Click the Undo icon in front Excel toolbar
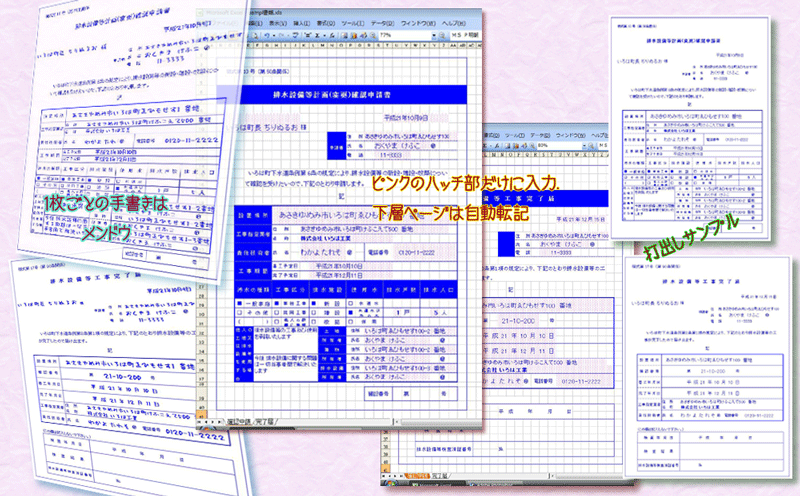 coord(267,35)
